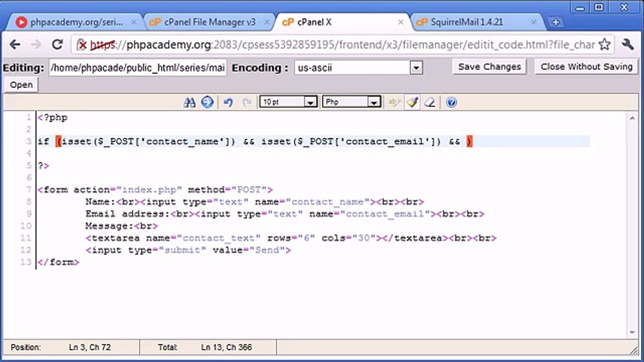The height and width of the screenshot is (362, 644).
Task: Switch to the SquirrelMail 1.4.21 tab
Action: click(475, 22)
